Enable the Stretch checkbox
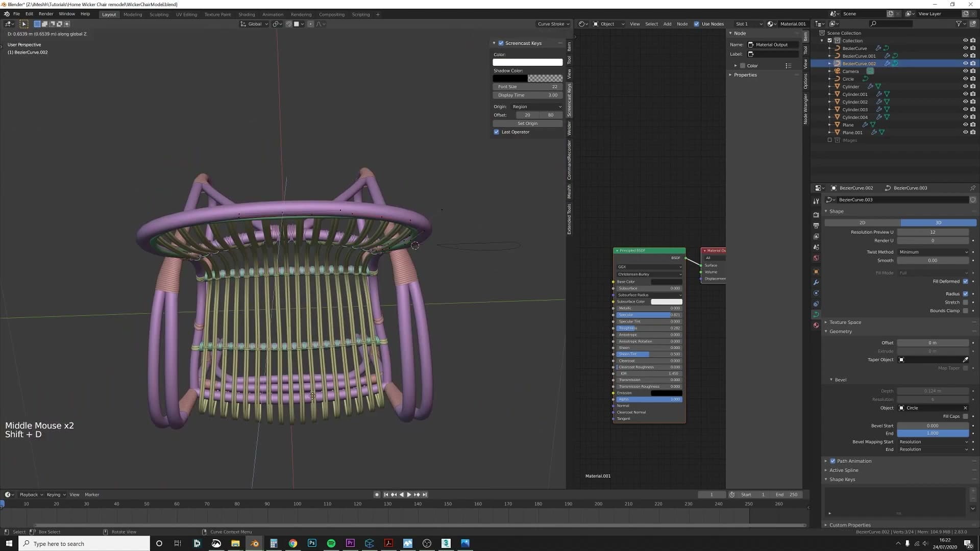Screen dimensions: 980x551 965,302
